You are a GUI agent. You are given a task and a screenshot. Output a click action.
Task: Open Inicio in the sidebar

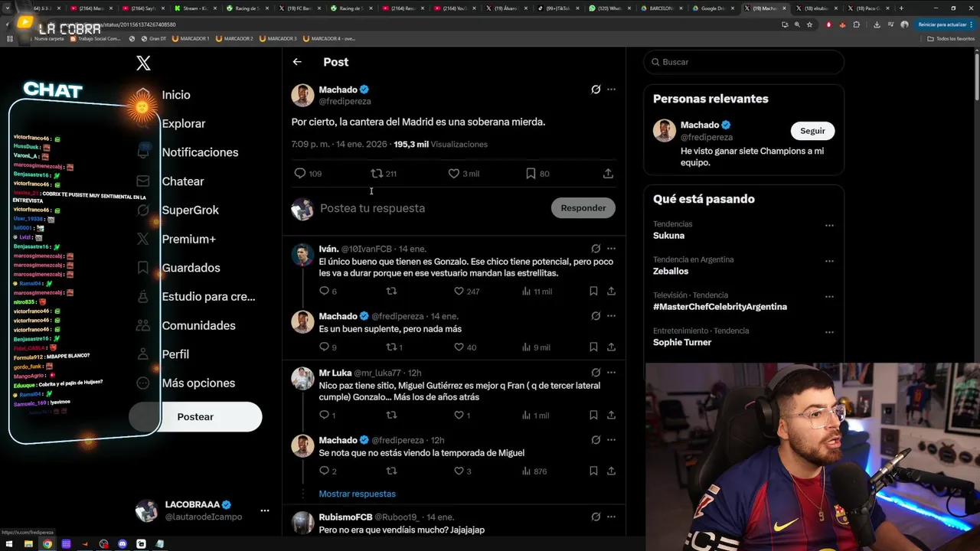(x=175, y=95)
